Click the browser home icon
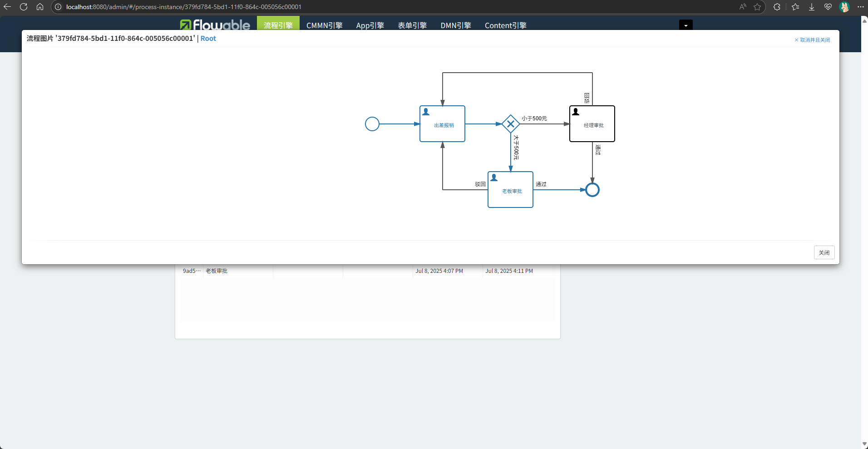 [40, 7]
